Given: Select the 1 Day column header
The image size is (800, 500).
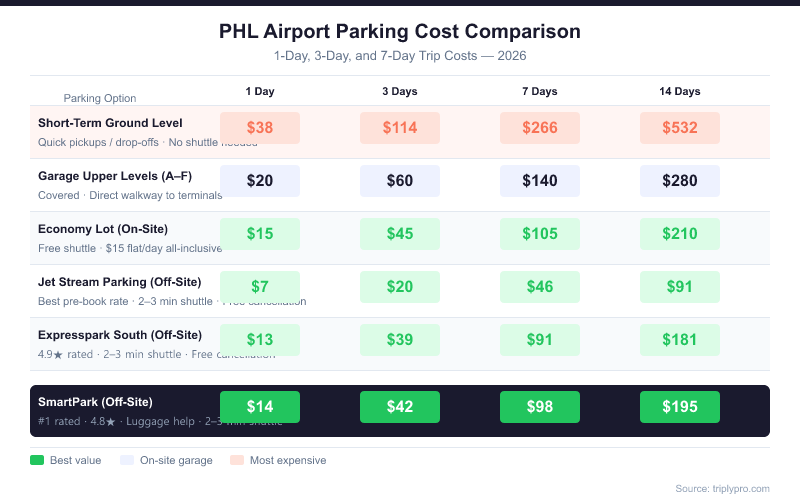Looking at the screenshot, I should coord(260,91).
